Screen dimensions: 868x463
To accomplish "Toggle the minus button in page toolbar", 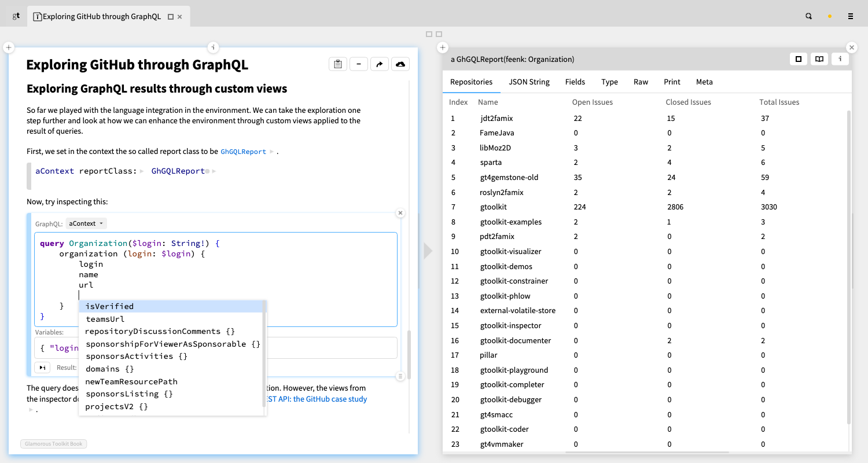I will click(x=359, y=64).
